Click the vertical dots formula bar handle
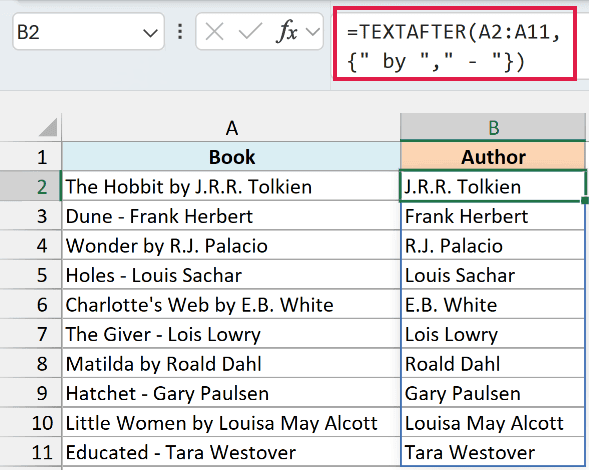The image size is (589, 470). (180, 32)
